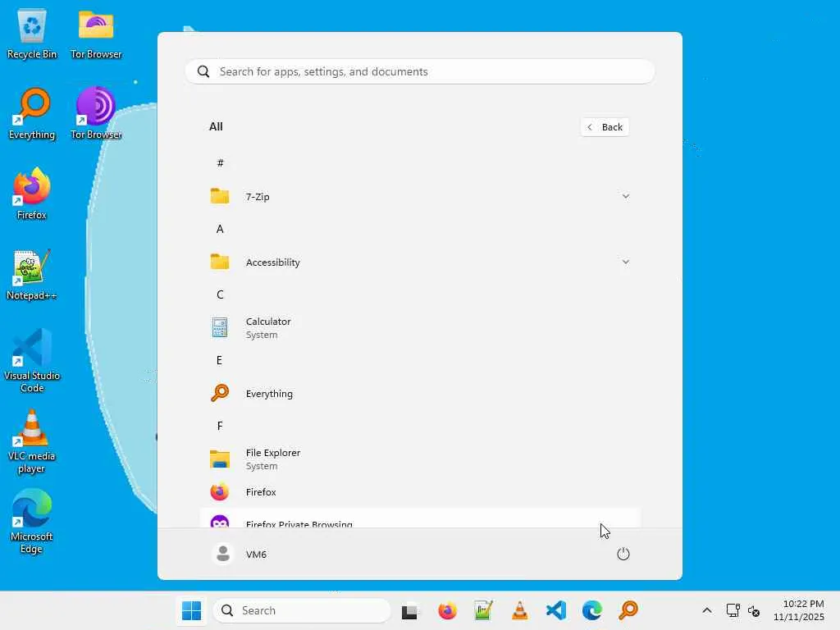This screenshot has width=840, height=630.
Task: Click the muted volume tray icon
Action: 754,610
